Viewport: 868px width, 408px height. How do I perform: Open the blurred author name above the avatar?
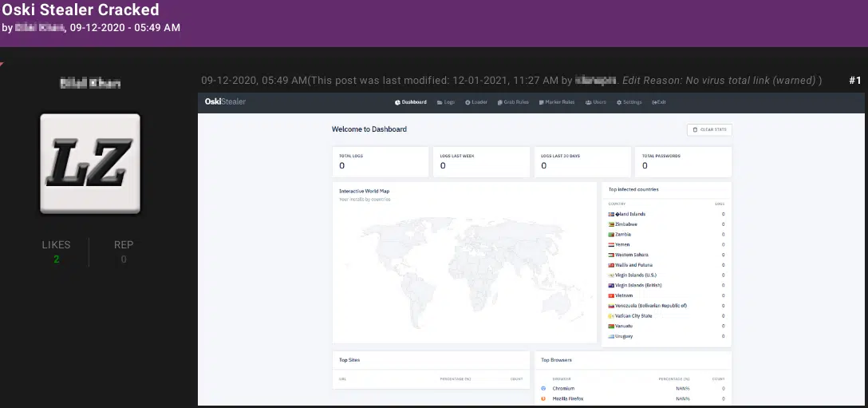point(89,84)
